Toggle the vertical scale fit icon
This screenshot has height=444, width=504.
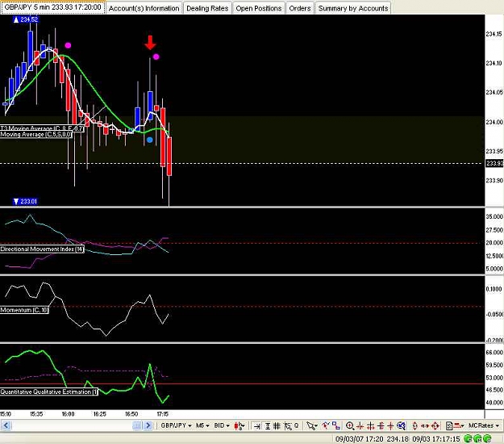point(268,426)
